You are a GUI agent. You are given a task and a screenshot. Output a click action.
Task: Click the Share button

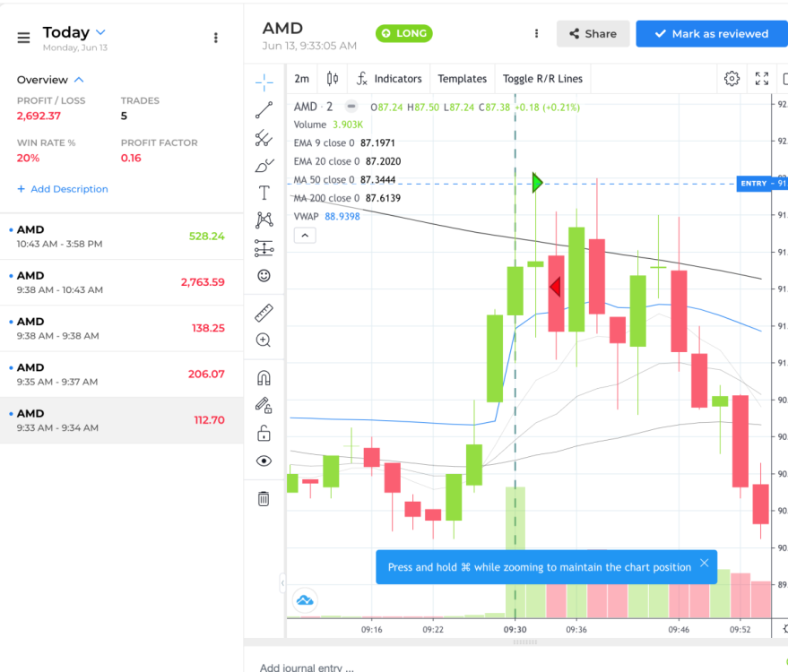point(593,34)
